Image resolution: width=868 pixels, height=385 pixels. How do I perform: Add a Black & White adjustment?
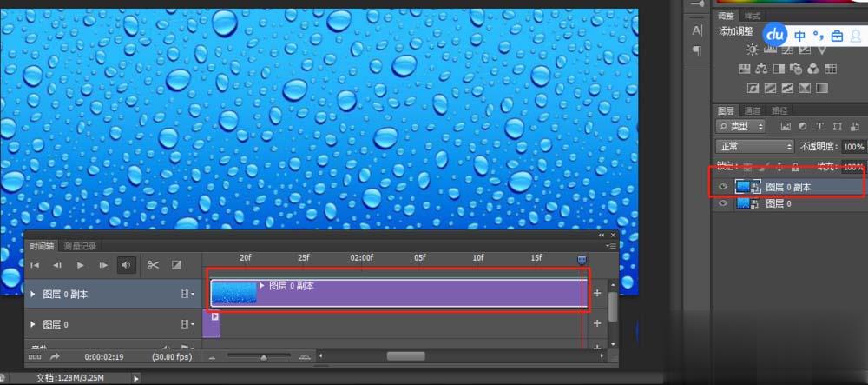click(779, 70)
